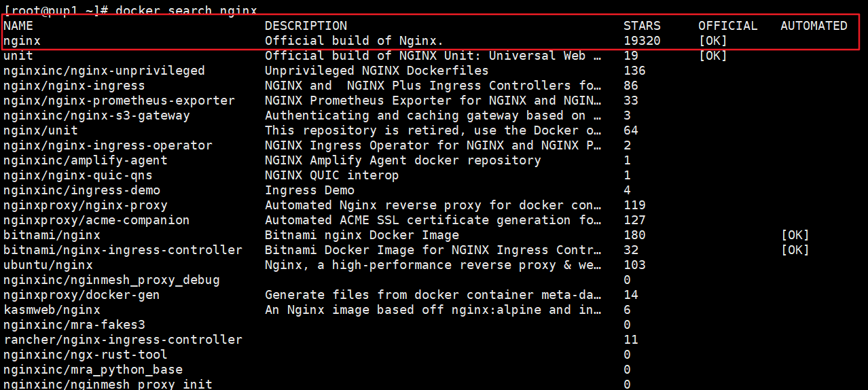Screen dimensions: 868x390
Task: Click the NAME column header
Action: pyautogui.click(x=18, y=26)
